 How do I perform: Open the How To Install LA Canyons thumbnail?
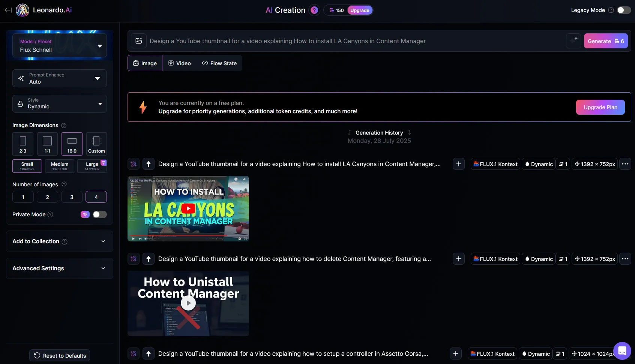tap(188, 208)
